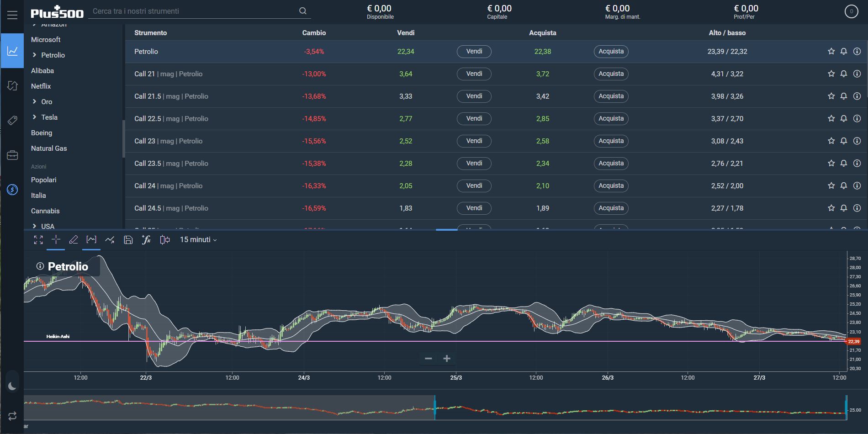Image resolution: width=868 pixels, height=434 pixels.
Task: Select Alibaba in the sidebar list
Action: click(42, 71)
